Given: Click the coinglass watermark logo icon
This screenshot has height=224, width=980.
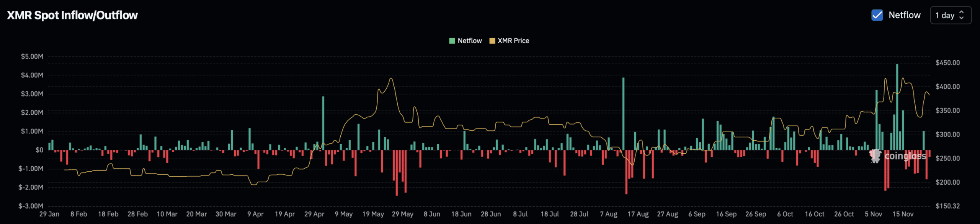Looking at the screenshot, I should click(875, 156).
